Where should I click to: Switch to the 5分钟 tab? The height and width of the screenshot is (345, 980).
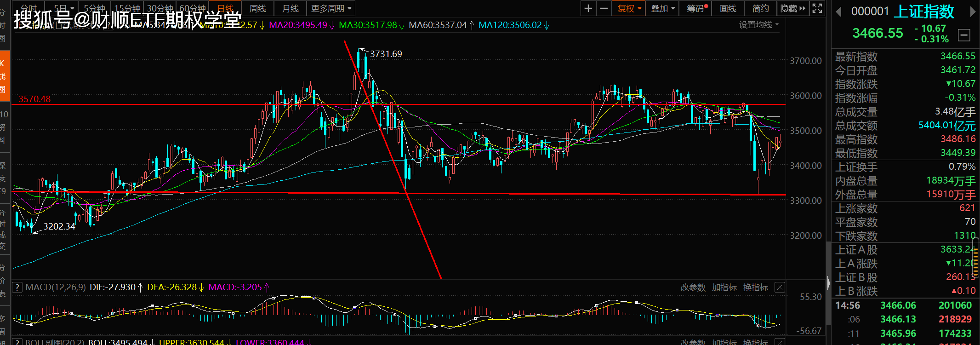[94, 8]
